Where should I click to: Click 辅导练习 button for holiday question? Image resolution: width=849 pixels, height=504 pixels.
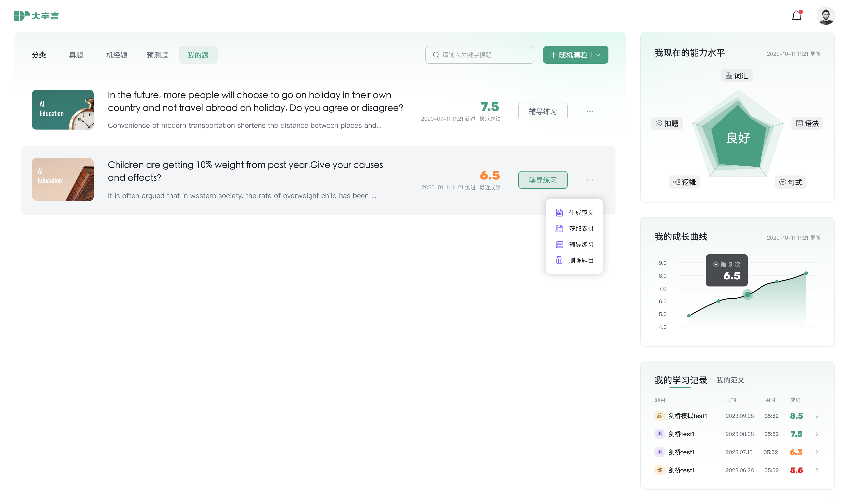(543, 111)
